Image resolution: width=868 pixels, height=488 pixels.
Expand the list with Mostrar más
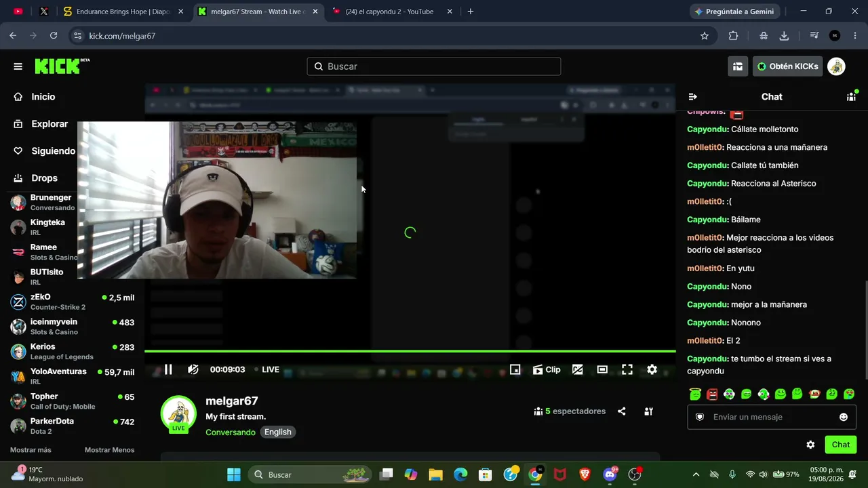(x=31, y=450)
